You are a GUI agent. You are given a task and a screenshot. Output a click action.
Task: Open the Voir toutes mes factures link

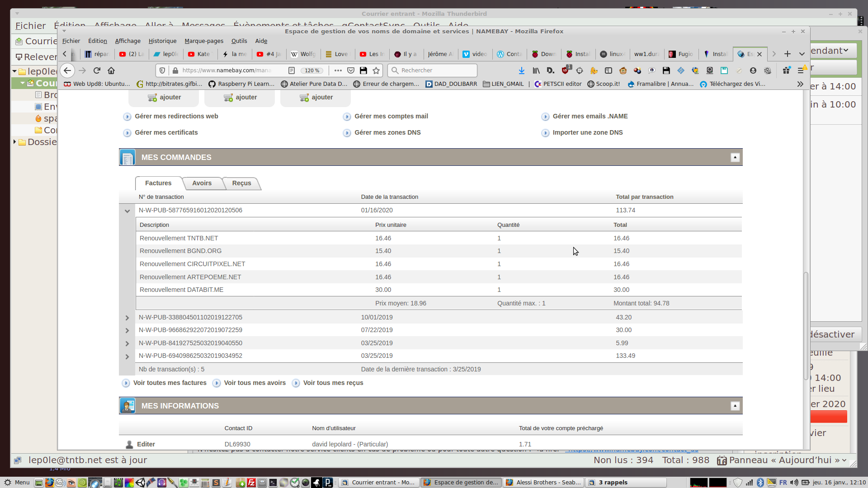pos(170,383)
